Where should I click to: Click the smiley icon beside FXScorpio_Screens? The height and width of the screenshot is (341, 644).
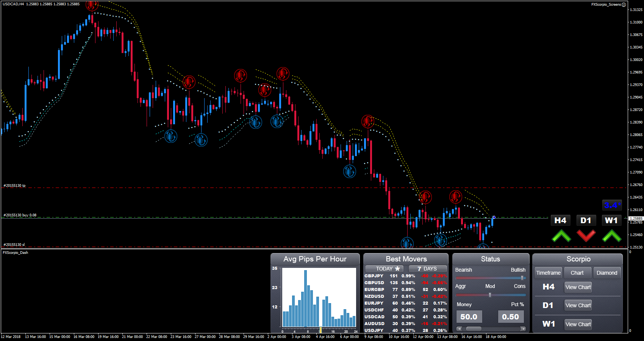[624, 5]
